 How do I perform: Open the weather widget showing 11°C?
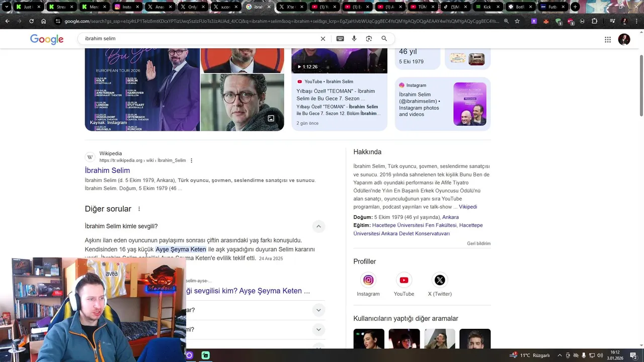530,355
